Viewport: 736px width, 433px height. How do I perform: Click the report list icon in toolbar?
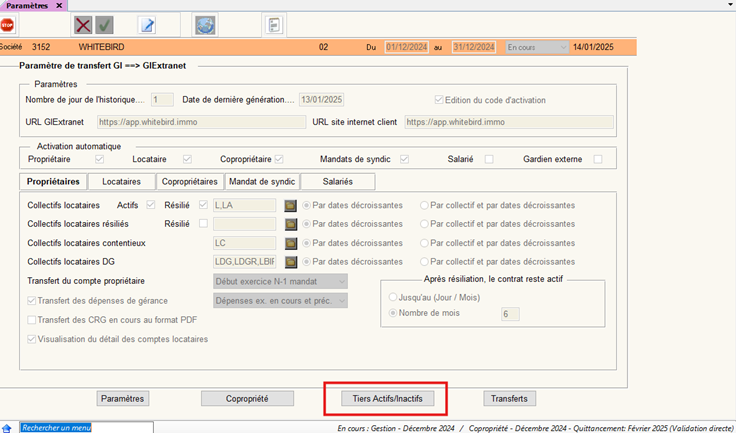click(x=271, y=26)
